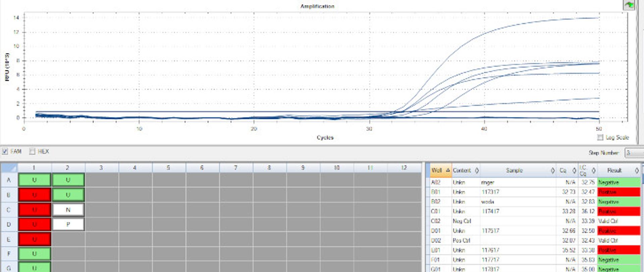Click sample name 'woda' in table
This screenshot has height=272, width=644.
[487, 202]
